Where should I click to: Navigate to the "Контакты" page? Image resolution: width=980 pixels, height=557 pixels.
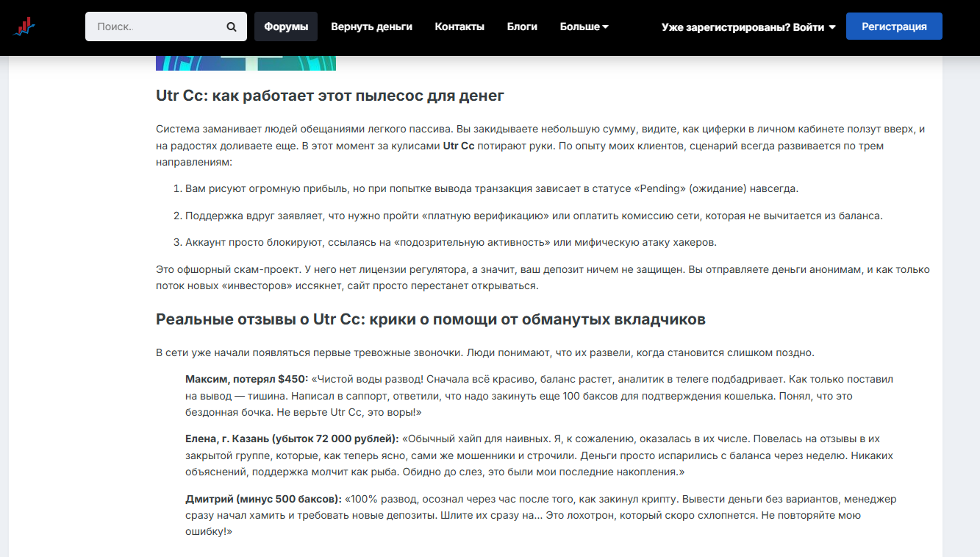coord(459,26)
